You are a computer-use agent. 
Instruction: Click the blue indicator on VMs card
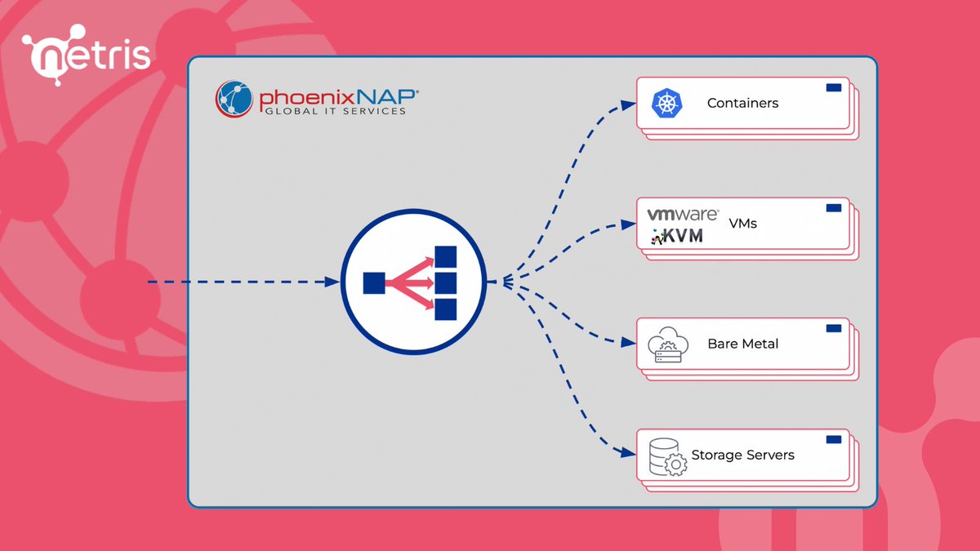(x=834, y=208)
